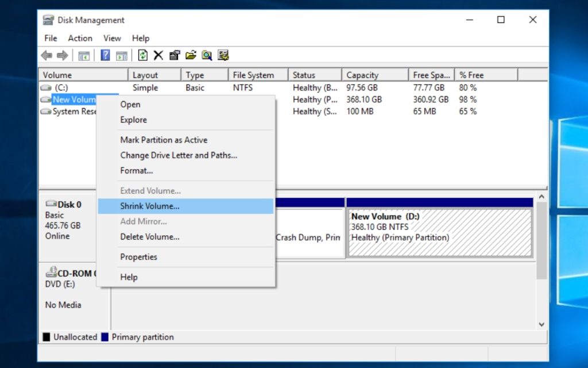Click the 100 MB capacity cell

pyautogui.click(x=360, y=112)
